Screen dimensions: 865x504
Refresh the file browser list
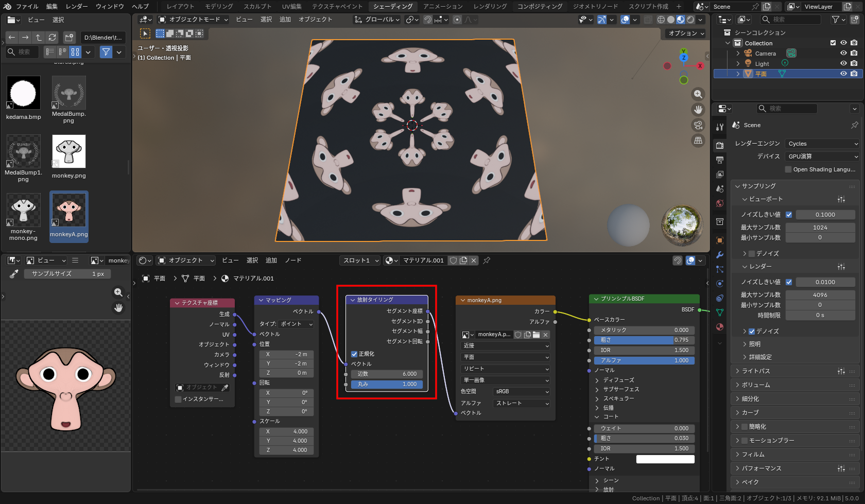coord(52,38)
